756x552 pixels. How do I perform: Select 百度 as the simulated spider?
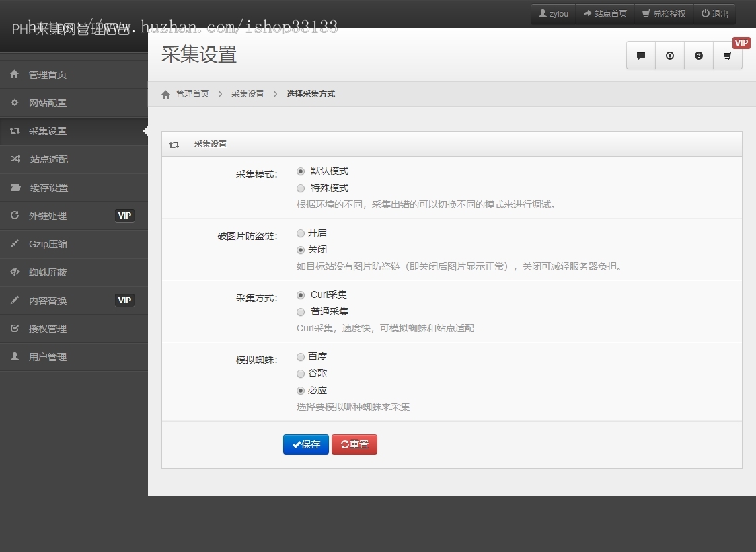[301, 357]
